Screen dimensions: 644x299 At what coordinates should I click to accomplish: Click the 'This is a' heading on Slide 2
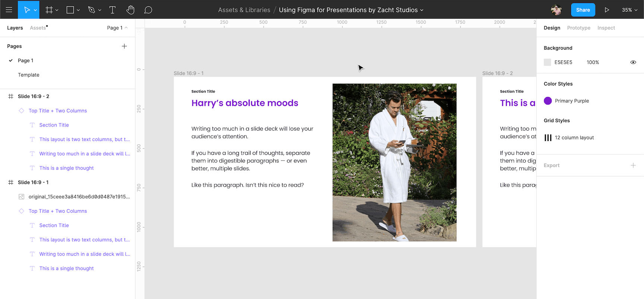pyautogui.click(x=518, y=103)
